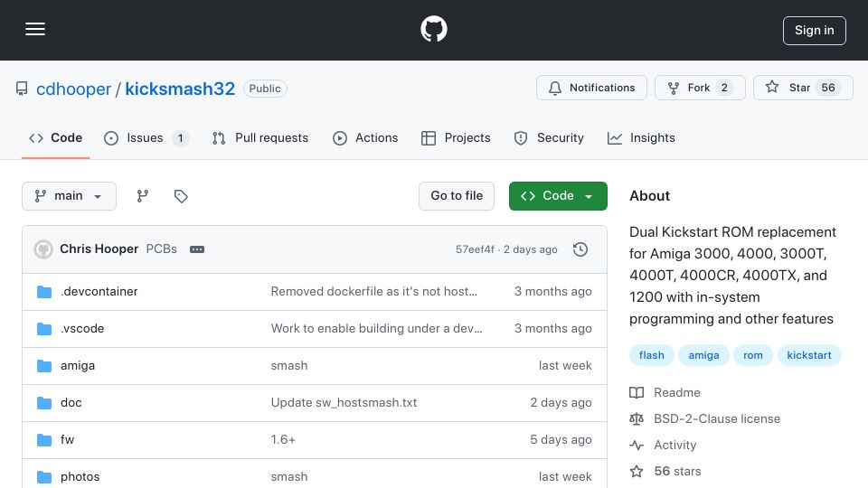This screenshot has height=488, width=868.
Task: Select the kickstart topic tag
Action: pyautogui.click(x=809, y=355)
